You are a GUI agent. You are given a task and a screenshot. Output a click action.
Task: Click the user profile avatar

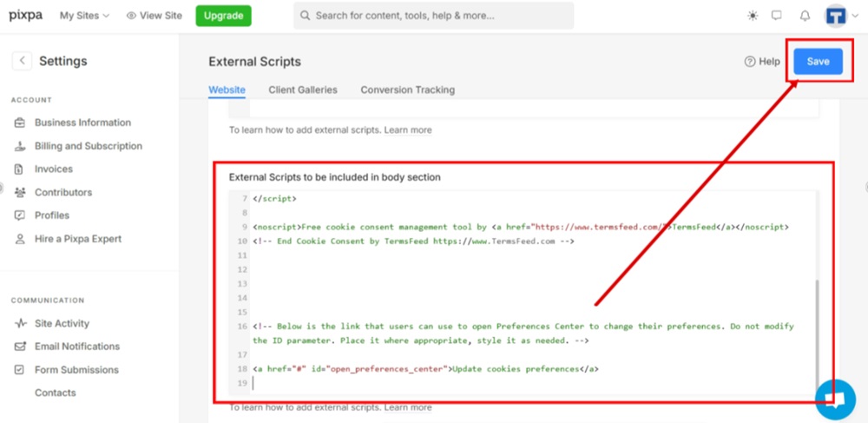835,16
